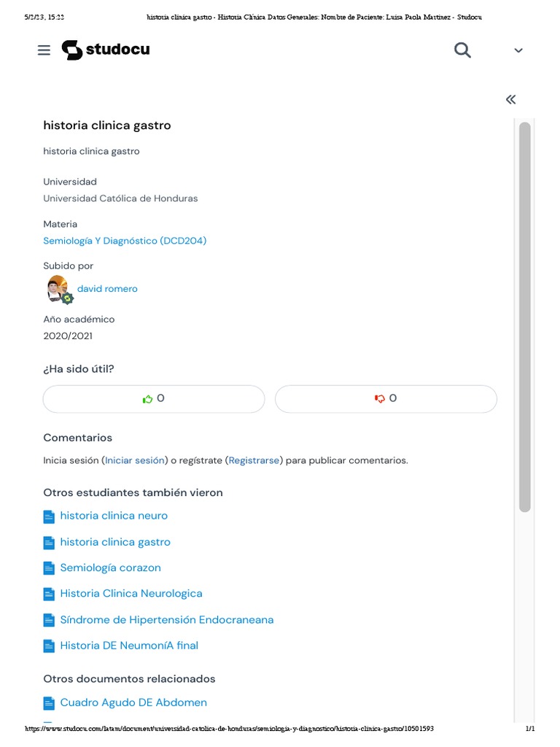Collapse the sidebar with double-chevron icon
This screenshot has width=560, height=747.
(x=511, y=100)
